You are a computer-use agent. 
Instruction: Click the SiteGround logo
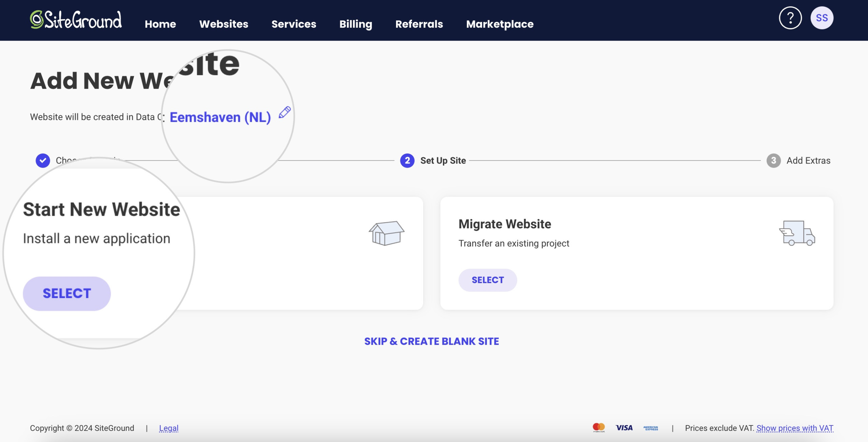[x=76, y=19]
